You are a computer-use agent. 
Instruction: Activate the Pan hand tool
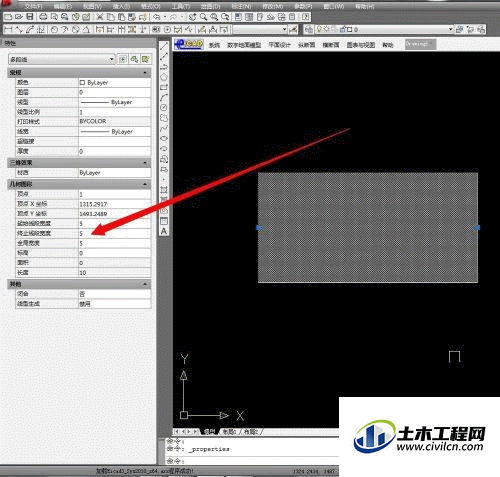192,17
